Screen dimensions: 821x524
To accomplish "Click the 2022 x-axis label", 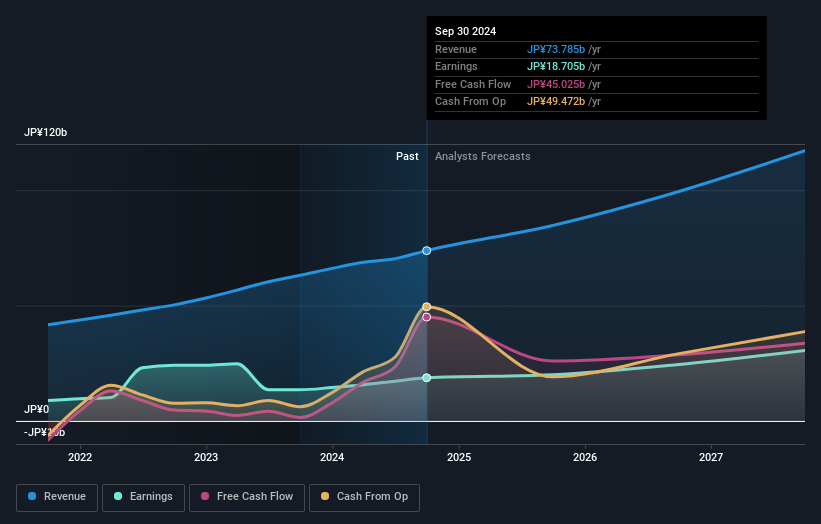I will [80, 457].
